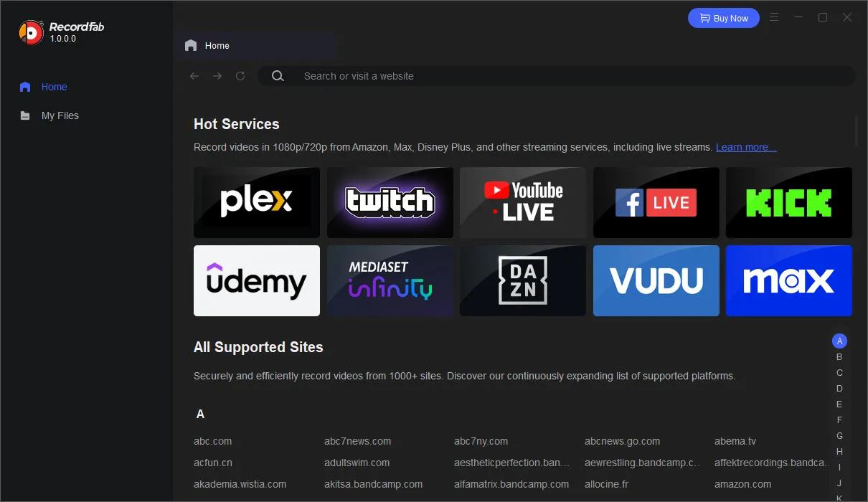
Task: Click the Buy Now button
Action: click(x=724, y=18)
